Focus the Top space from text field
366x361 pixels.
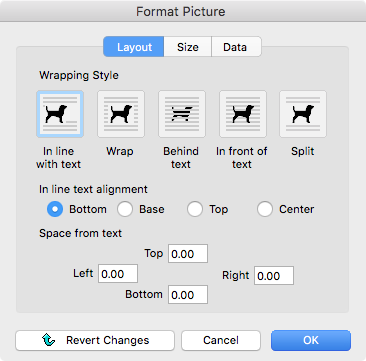tap(188, 254)
